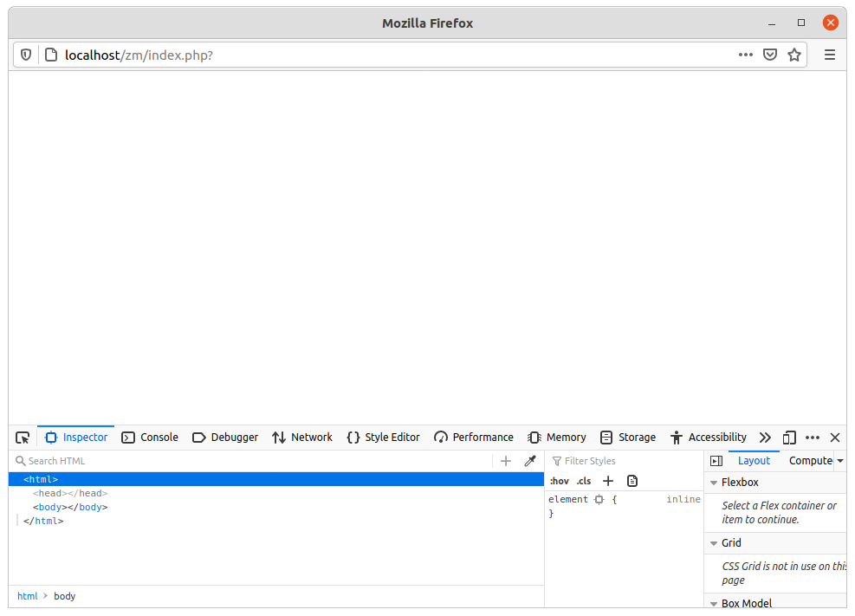Open the Console tab
This screenshot has height=616, width=855.
pyautogui.click(x=150, y=438)
